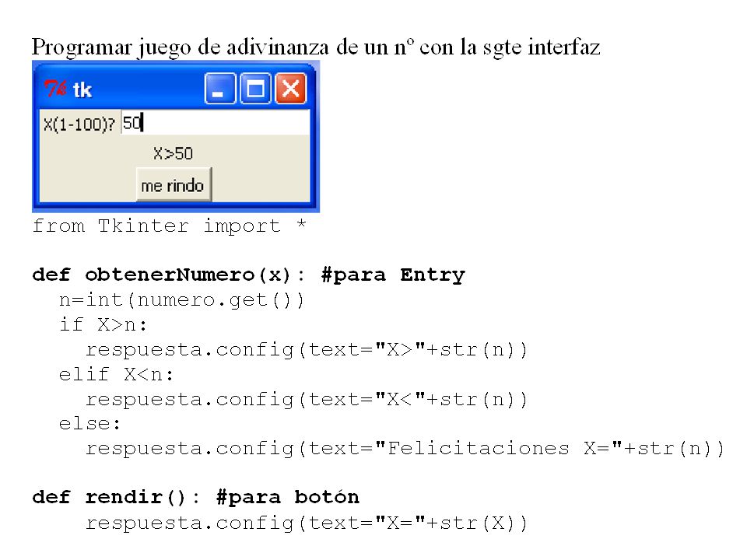This screenshot has width=747, height=560.
Task: Click the "elif X<n:" condition line
Action: (116, 374)
